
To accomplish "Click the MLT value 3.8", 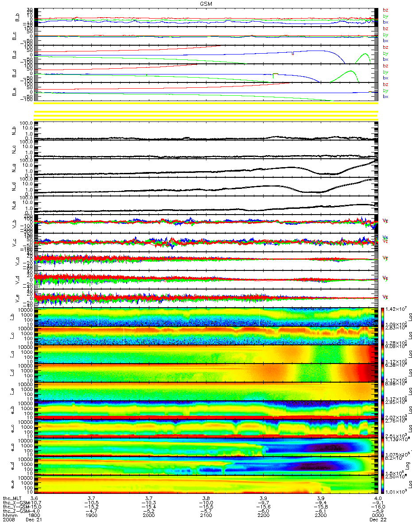I will (x=206, y=498).
